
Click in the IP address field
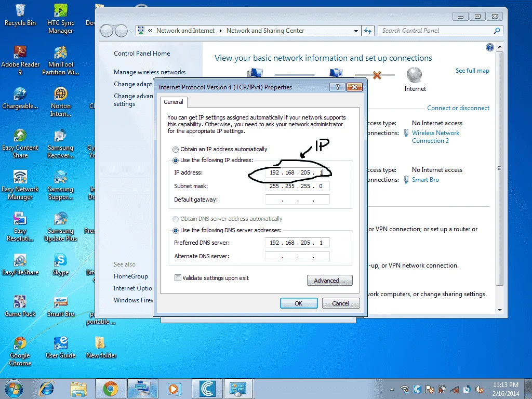pos(297,172)
